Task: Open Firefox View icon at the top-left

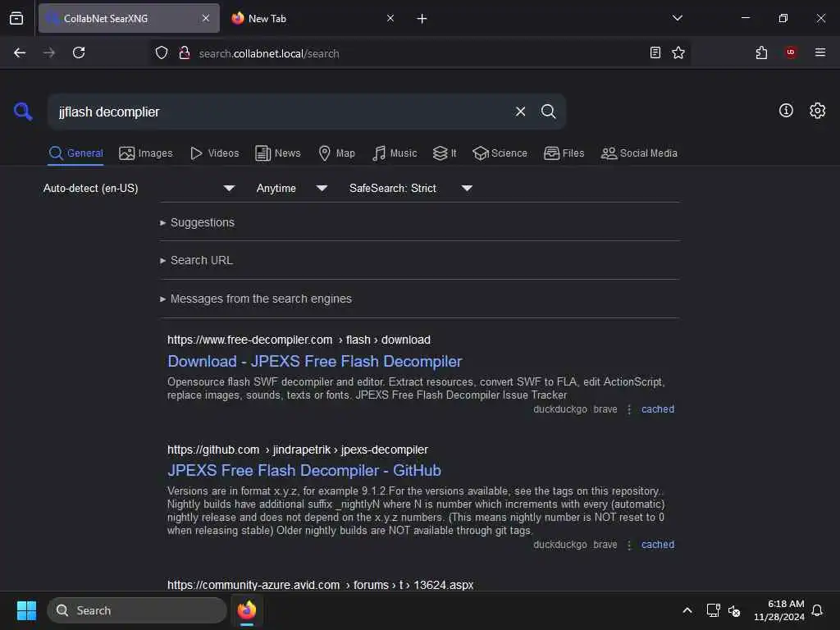Action: click(16, 18)
